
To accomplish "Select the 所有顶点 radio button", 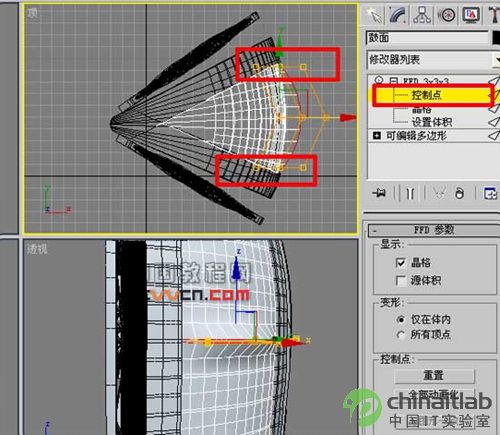I will pyautogui.click(x=401, y=335).
